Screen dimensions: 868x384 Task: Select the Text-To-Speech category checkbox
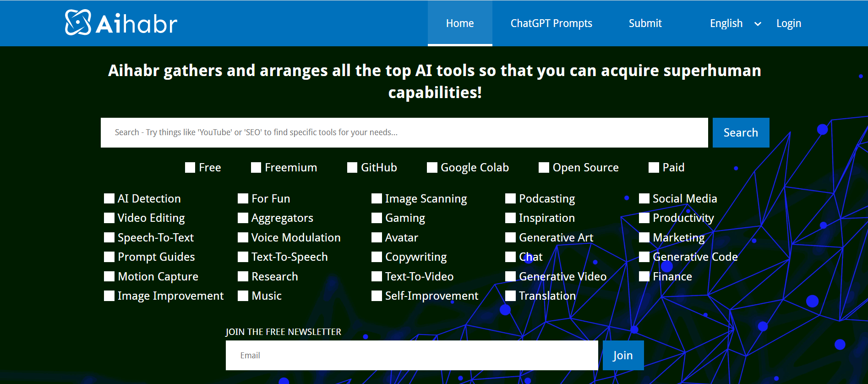point(243,257)
